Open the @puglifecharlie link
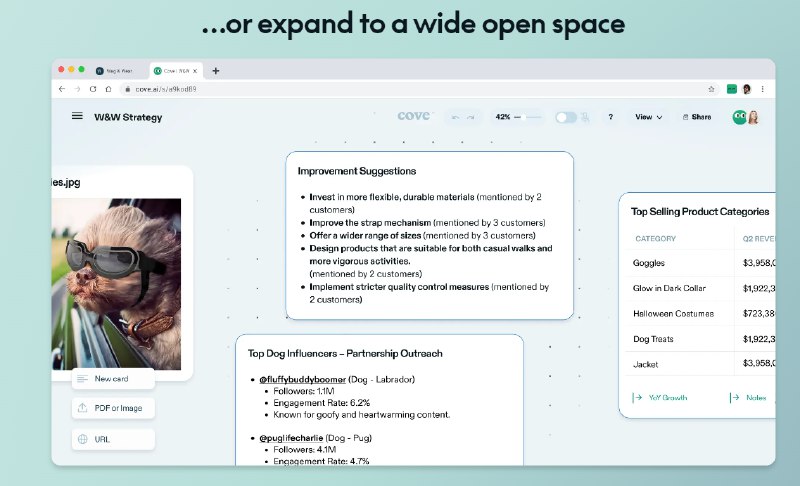800x486 pixels. tap(291, 438)
